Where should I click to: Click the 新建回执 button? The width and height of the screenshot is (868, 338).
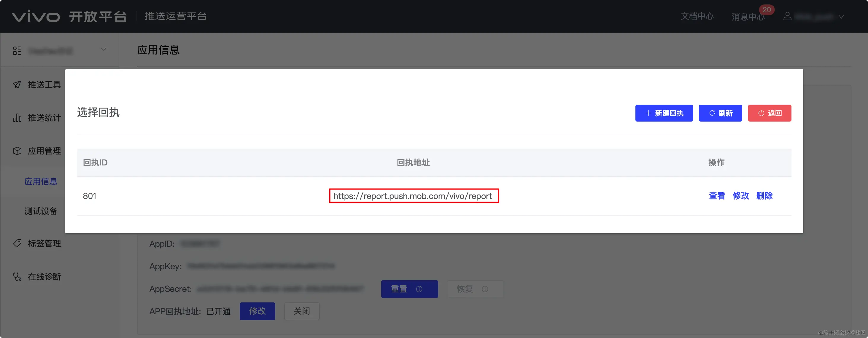tap(664, 113)
